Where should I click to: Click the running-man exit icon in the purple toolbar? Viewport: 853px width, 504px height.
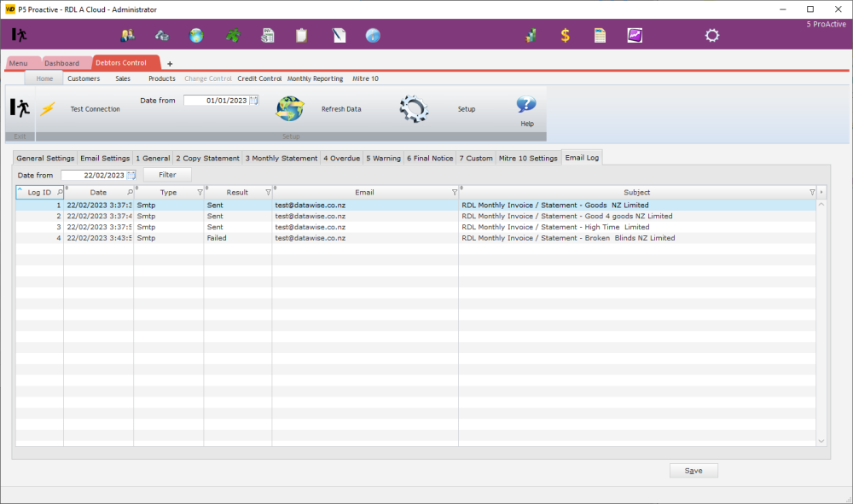pos(19,35)
